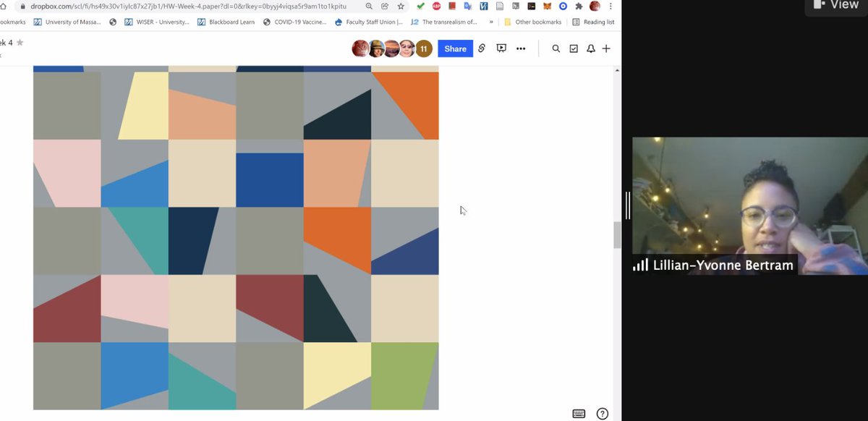Screen dimensions: 868x421
Task: Click the document scrollbar on the right
Action: [616, 234]
